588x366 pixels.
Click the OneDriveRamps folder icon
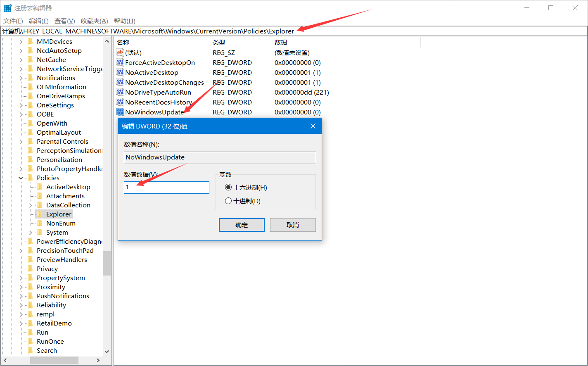[x=30, y=96]
